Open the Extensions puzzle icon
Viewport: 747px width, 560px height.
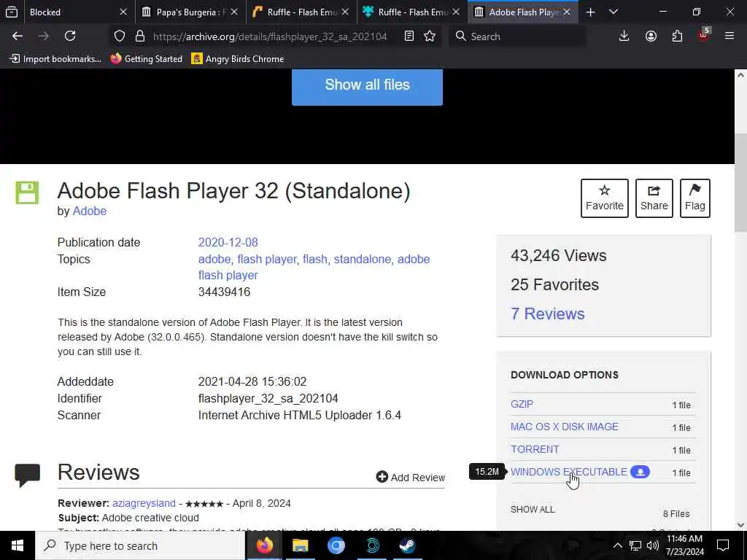pos(677,36)
